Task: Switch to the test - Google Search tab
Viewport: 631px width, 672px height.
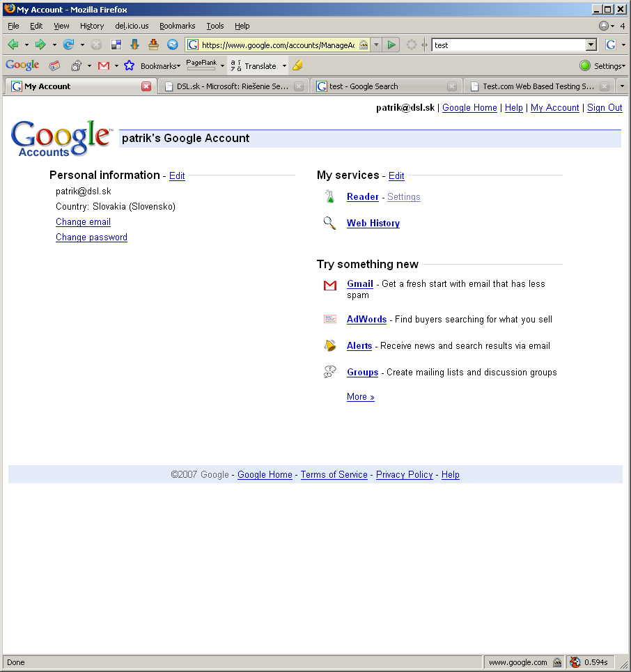Action: pyautogui.click(x=364, y=86)
